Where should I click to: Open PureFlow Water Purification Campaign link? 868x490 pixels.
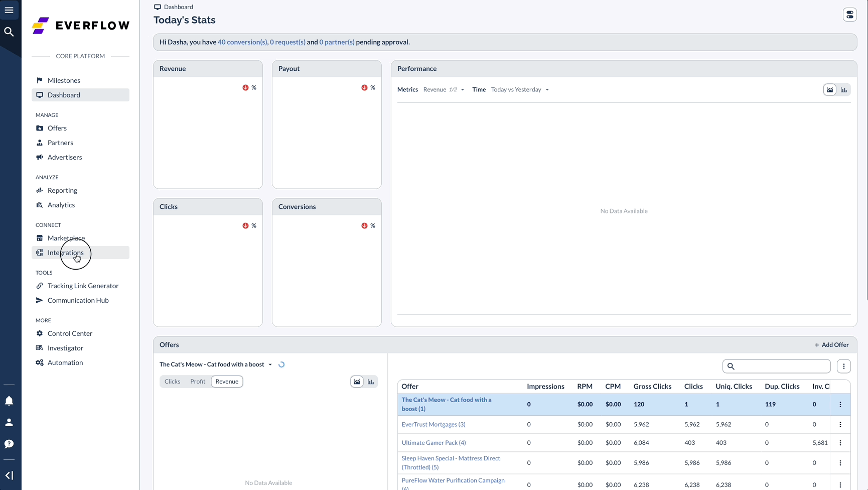click(x=453, y=483)
